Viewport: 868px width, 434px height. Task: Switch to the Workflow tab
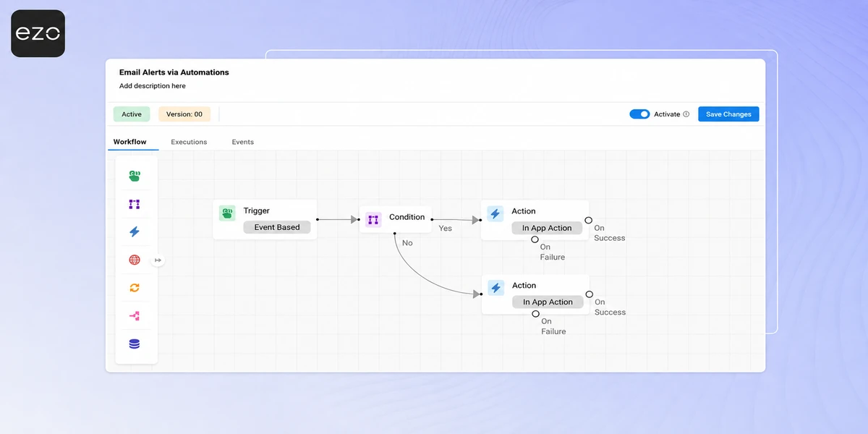coord(130,142)
